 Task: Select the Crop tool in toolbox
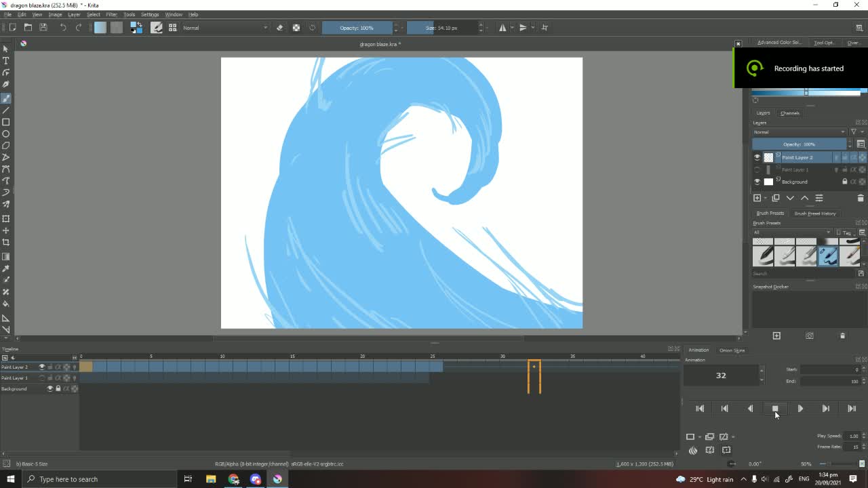[6, 242]
